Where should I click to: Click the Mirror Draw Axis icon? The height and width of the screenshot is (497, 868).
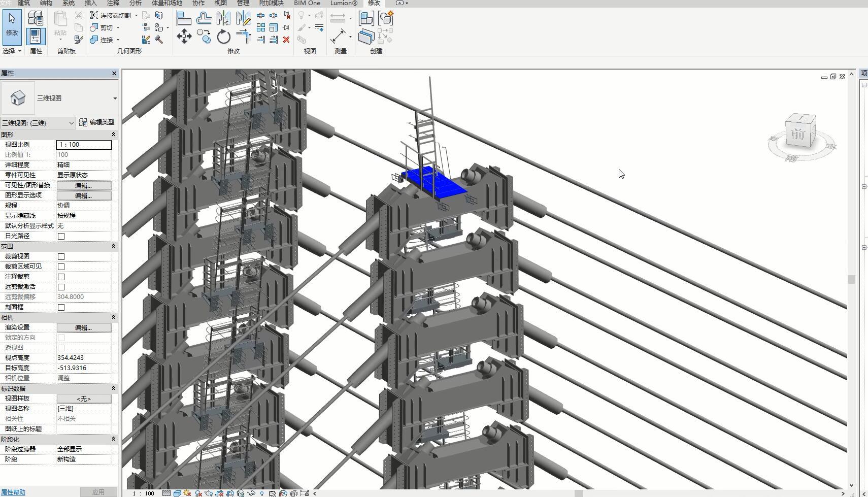pyautogui.click(x=243, y=18)
